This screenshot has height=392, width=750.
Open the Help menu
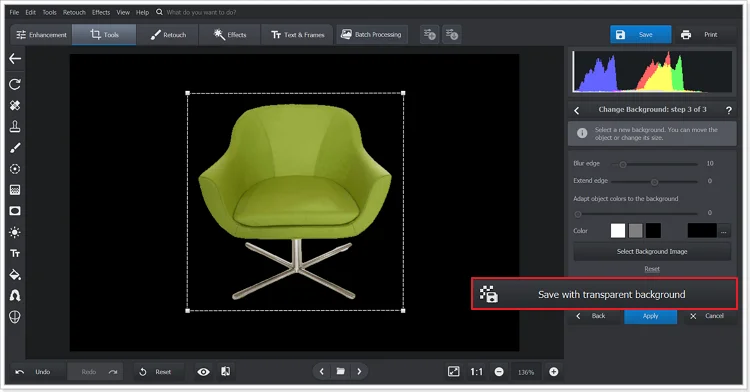pos(143,12)
